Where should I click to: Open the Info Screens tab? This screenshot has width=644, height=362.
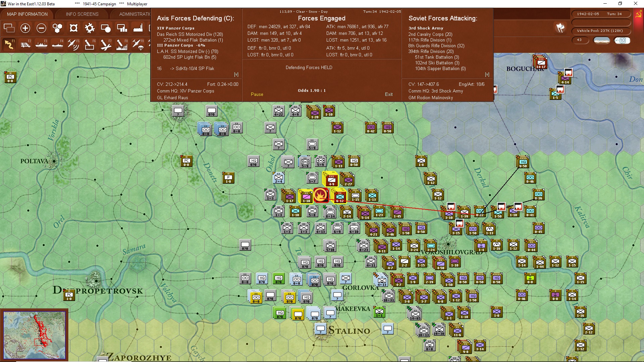pos(82,14)
